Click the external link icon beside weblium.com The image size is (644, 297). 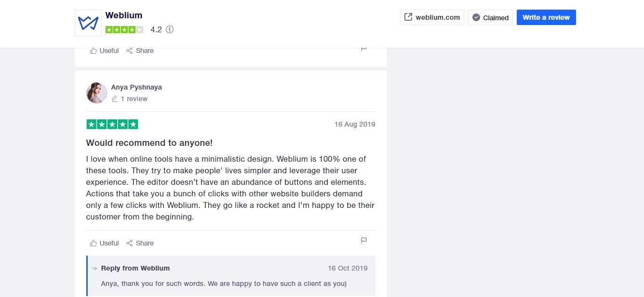[408, 17]
